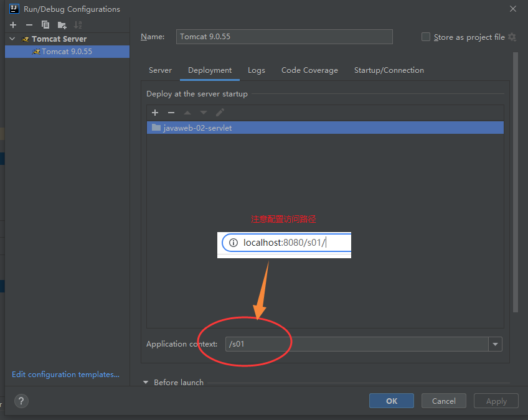Open the Logs tab
Viewport: 528px width, 420px height.
(257, 70)
